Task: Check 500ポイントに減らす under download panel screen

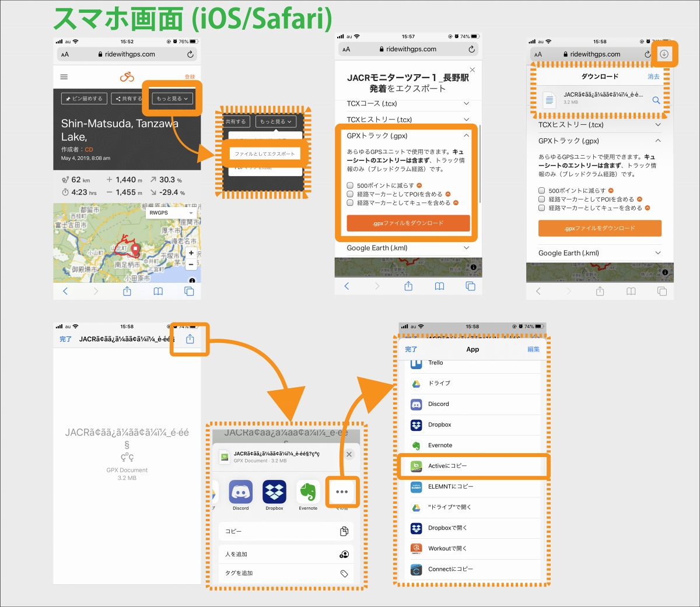Action: pyautogui.click(x=542, y=191)
